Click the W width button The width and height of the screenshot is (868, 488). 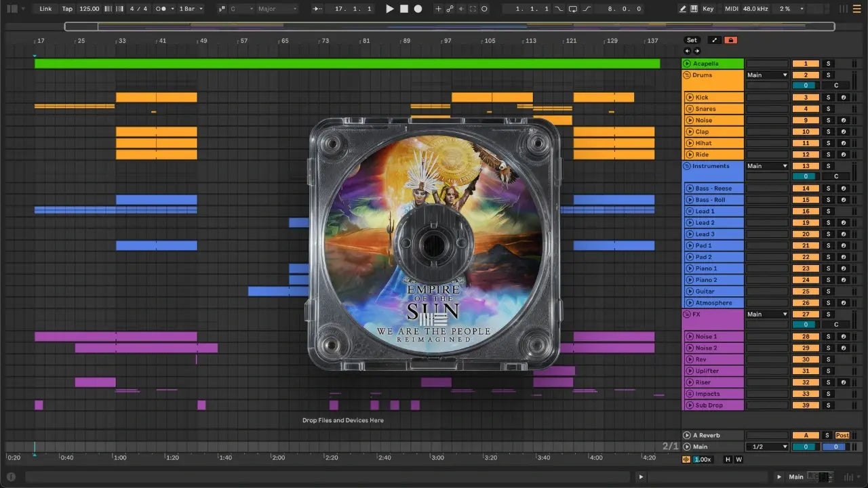[x=738, y=460]
